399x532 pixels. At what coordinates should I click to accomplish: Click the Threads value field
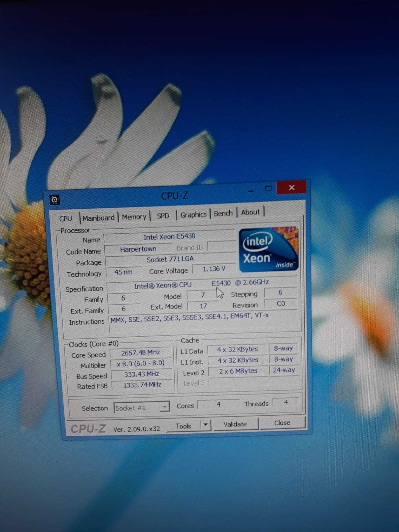pyautogui.click(x=286, y=403)
